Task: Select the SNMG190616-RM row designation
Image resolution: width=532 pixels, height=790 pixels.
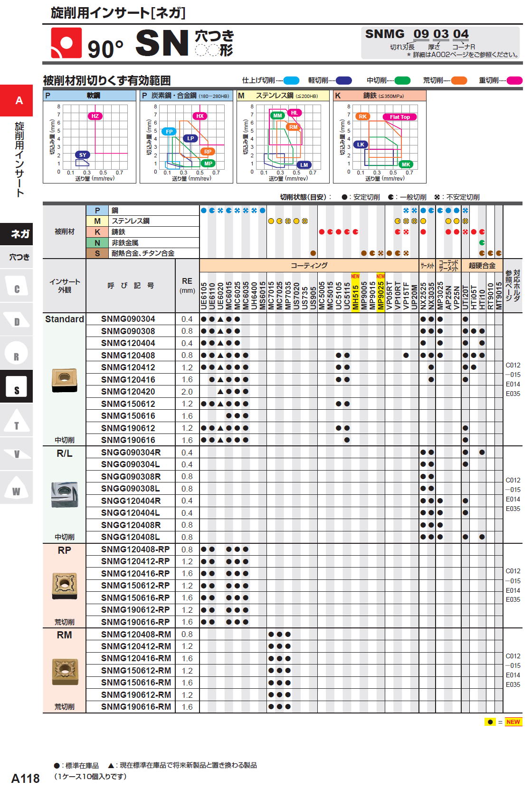Action: tap(136, 707)
